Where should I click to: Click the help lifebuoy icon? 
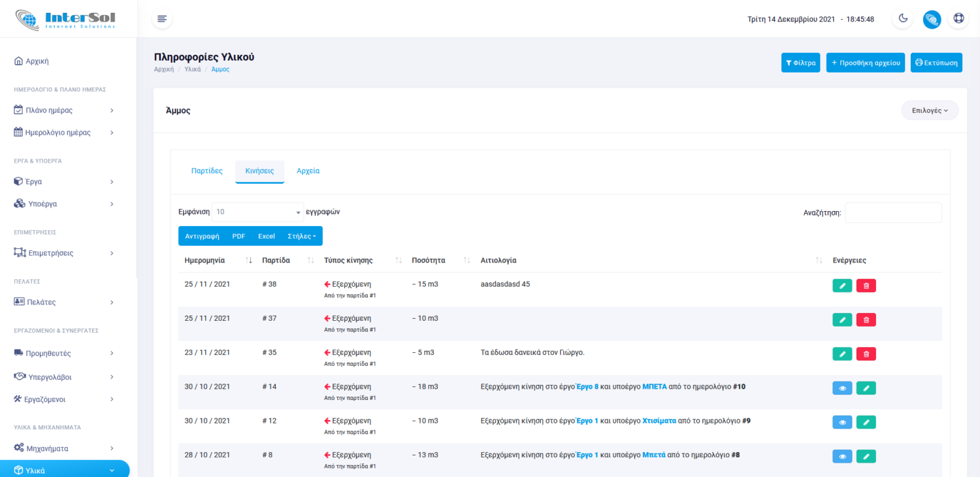pyautogui.click(x=958, y=19)
